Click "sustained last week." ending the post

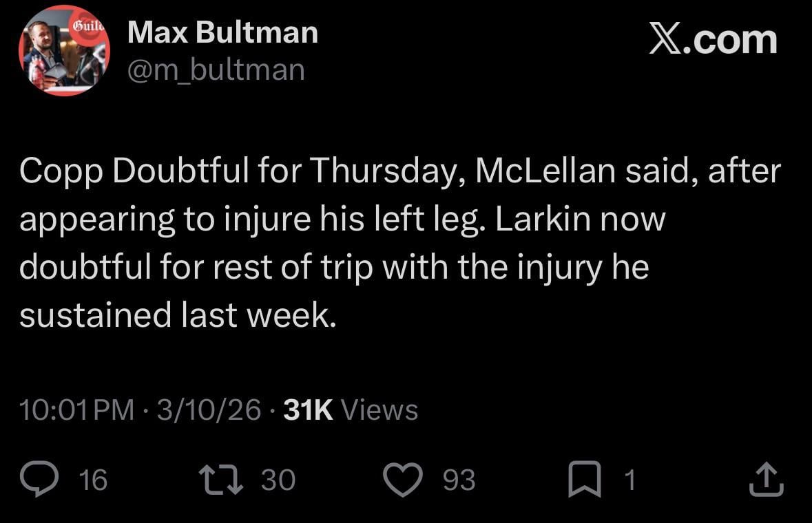(x=178, y=314)
